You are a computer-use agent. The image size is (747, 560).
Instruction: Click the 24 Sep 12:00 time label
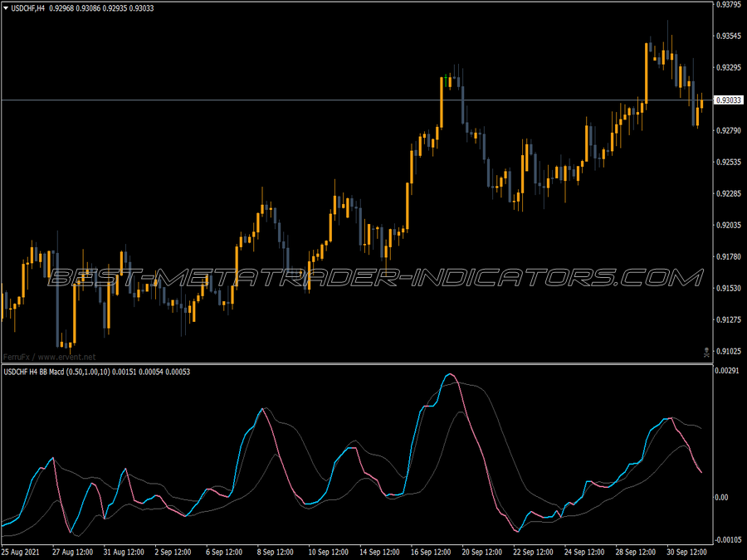coord(584,553)
